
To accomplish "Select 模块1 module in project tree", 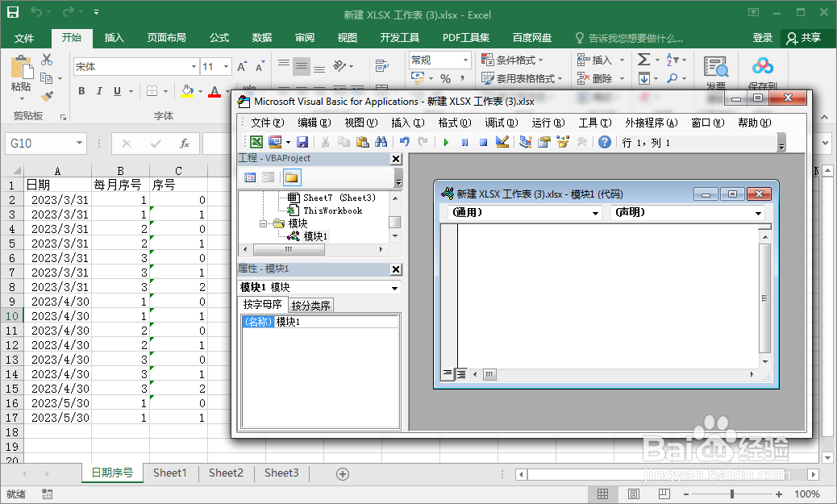I will pyautogui.click(x=315, y=236).
